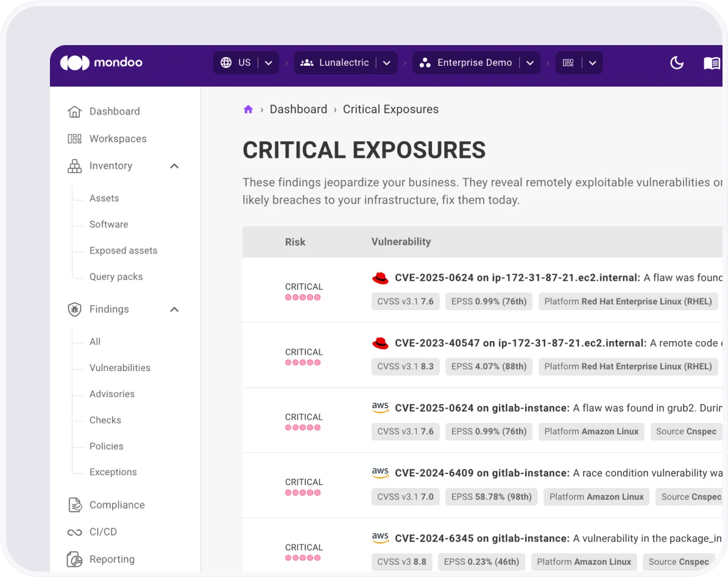The width and height of the screenshot is (728, 577).
Task: Toggle dark mode with moon icon
Action: [677, 63]
